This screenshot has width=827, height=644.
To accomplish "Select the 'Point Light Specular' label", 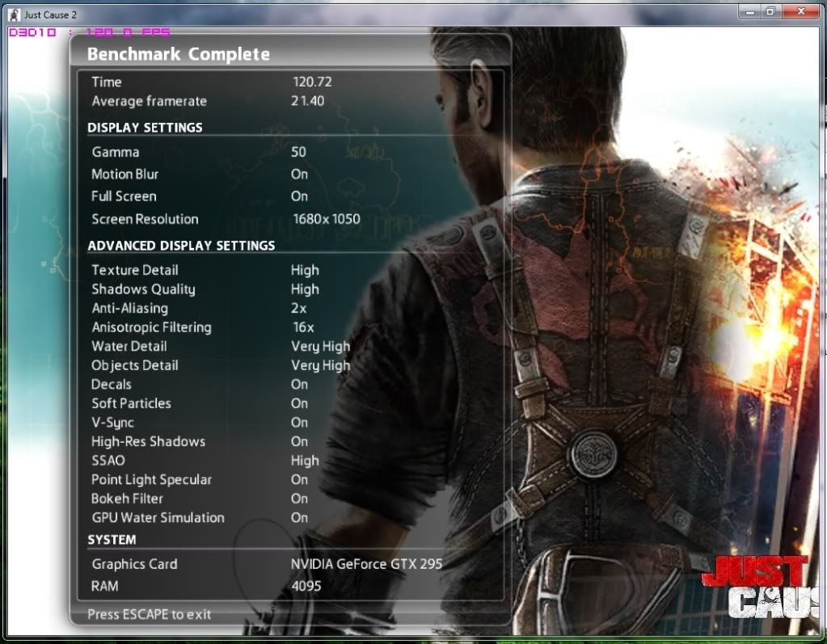I will [151, 480].
